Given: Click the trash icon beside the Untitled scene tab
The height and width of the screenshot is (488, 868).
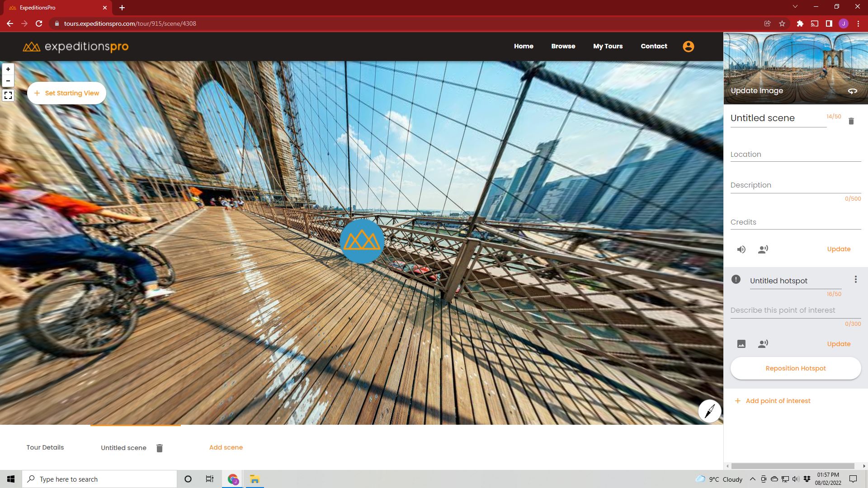Looking at the screenshot, I should point(159,448).
